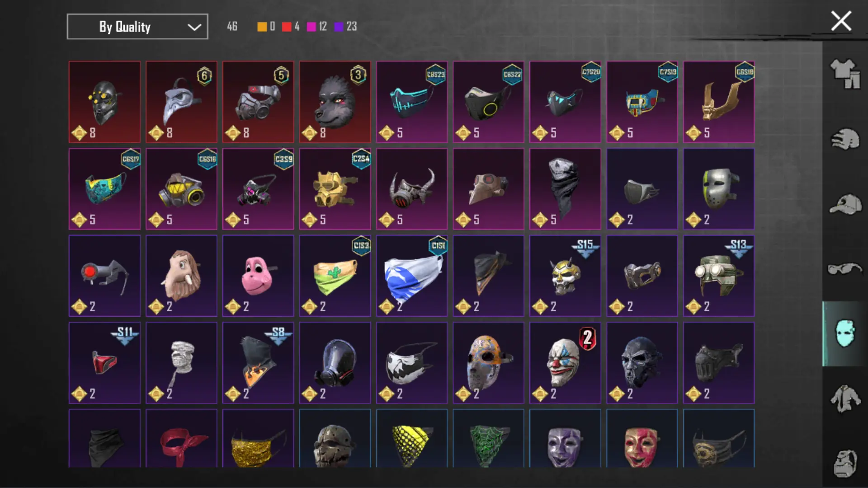Select the glasses category icon
868x488 pixels.
[x=844, y=268]
